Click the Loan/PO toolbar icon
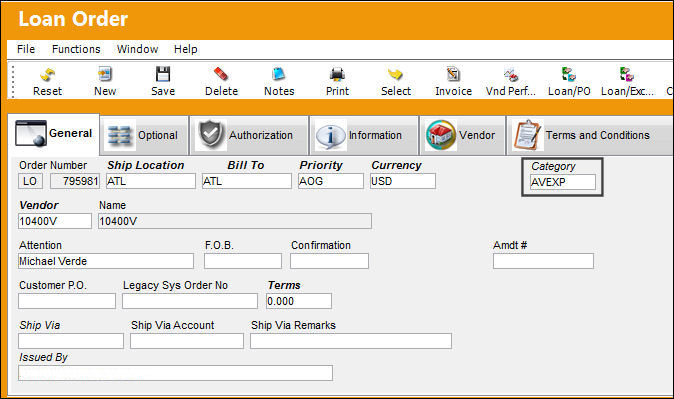 [569, 74]
